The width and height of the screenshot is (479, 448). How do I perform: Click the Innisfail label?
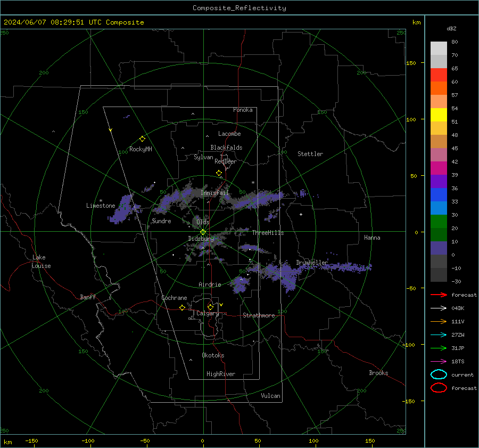coord(215,193)
